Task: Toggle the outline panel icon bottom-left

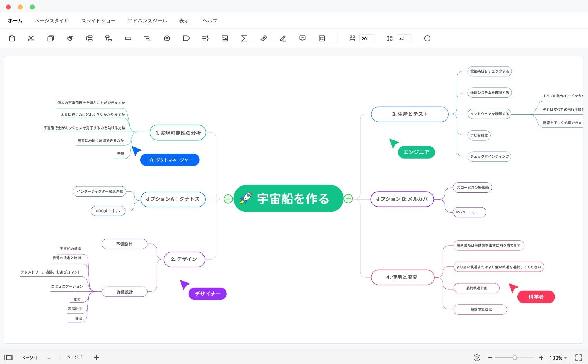Action: (x=9, y=358)
